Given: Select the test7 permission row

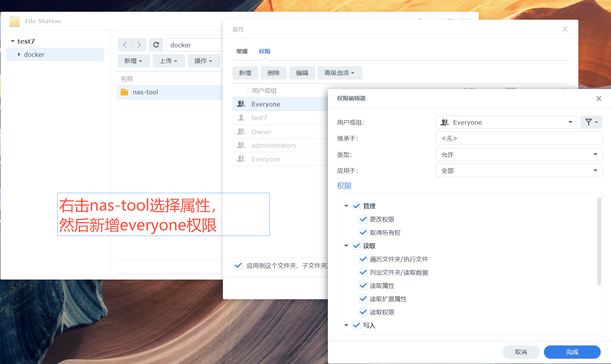Looking at the screenshot, I should (x=280, y=118).
